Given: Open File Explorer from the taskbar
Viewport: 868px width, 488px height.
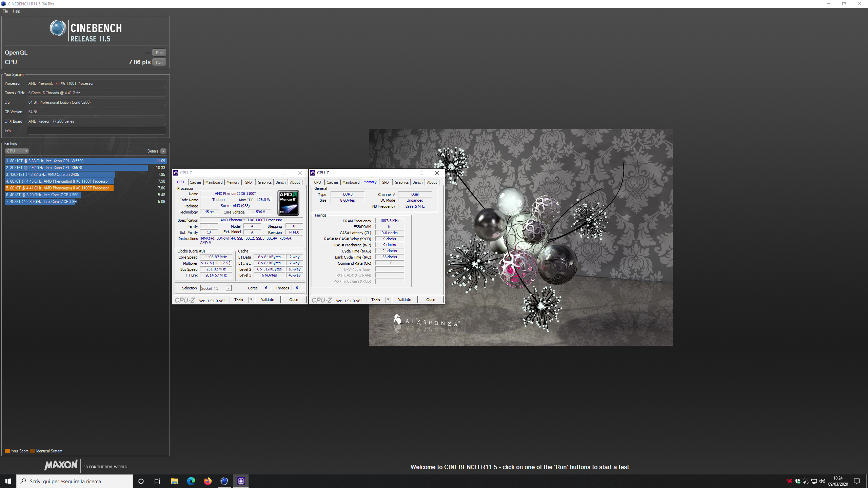Looking at the screenshot, I should point(174,481).
